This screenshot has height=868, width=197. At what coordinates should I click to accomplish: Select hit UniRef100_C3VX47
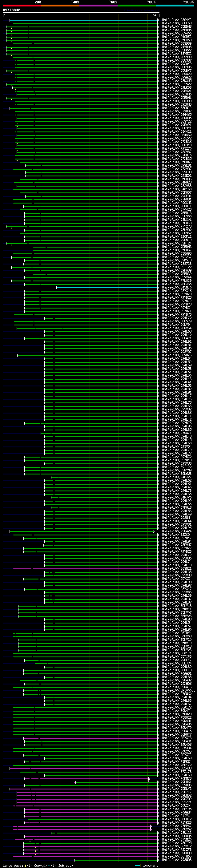[x=177, y=589]
